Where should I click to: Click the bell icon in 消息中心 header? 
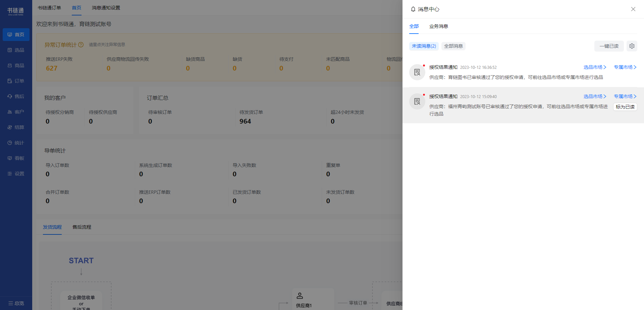tap(413, 9)
